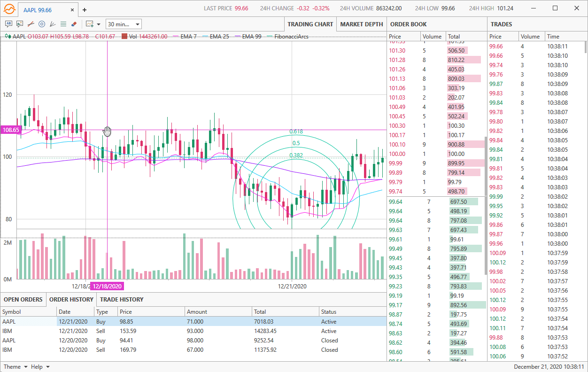Open the Theme menu dropdown
This screenshot has height=372, width=588.
click(15, 367)
